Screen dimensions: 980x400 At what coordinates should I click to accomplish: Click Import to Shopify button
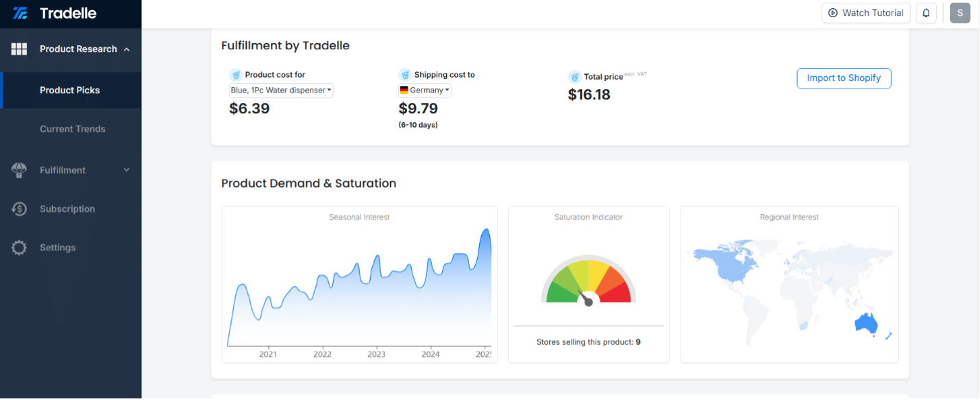[844, 78]
